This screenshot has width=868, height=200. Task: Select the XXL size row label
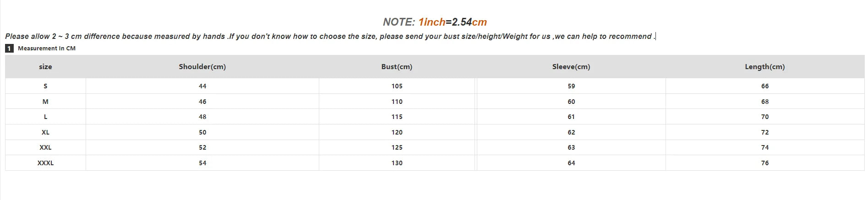[45, 147]
